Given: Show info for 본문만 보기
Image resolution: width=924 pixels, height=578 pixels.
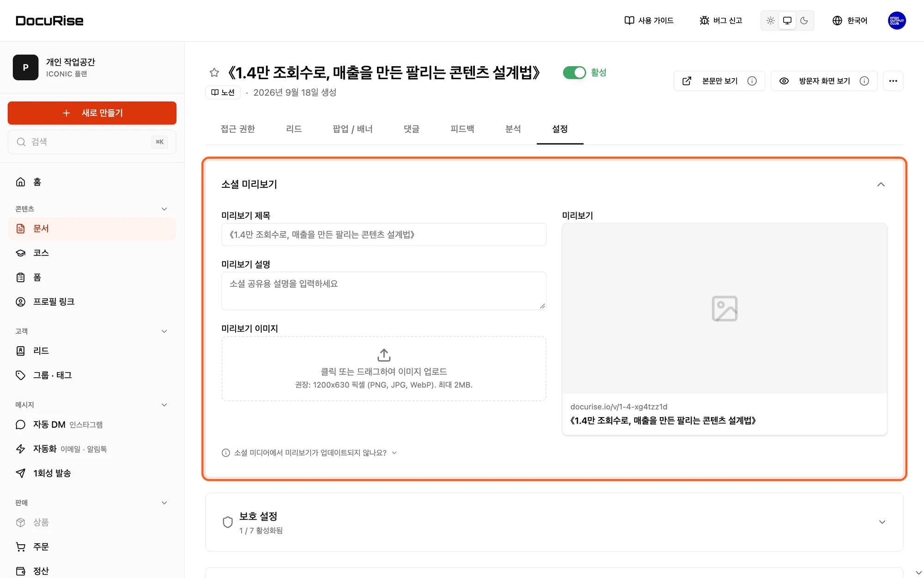Looking at the screenshot, I should [752, 81].
